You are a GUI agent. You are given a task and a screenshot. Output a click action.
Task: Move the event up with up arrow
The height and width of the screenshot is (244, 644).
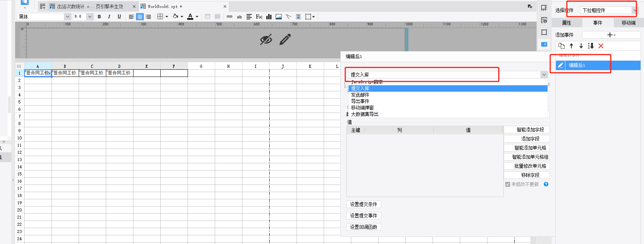[x=571, y=46]
